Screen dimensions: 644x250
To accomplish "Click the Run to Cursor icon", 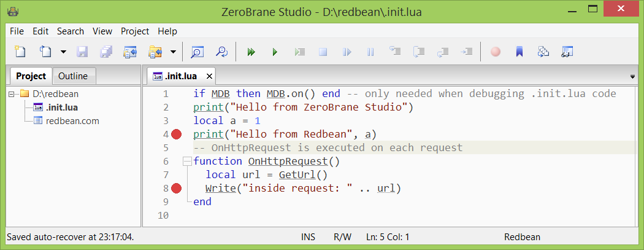I will click(466, 52).
